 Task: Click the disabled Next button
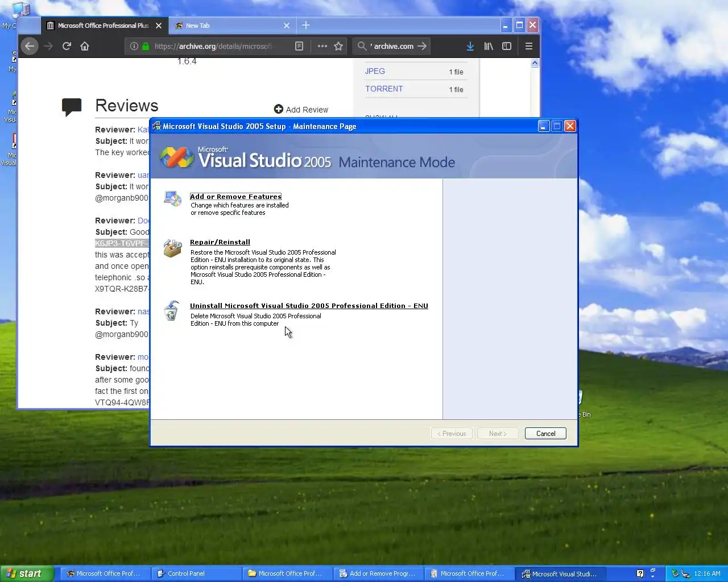click(x=498, y=434)
